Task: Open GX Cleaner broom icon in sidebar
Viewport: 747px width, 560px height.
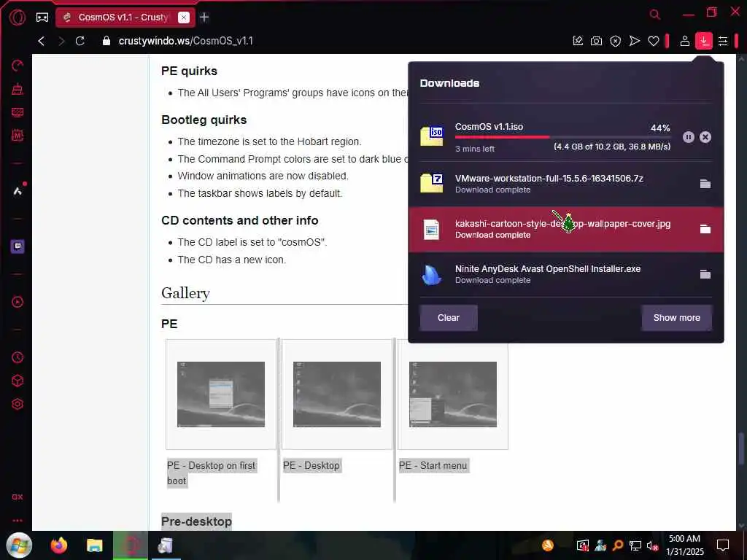Action: [x=18, y=89]
